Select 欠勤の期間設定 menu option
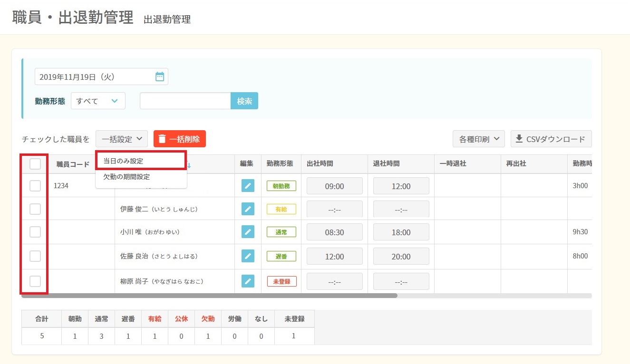Image resolution: width=630 pixels, height=364 pixels. click(x=141, y=177)
